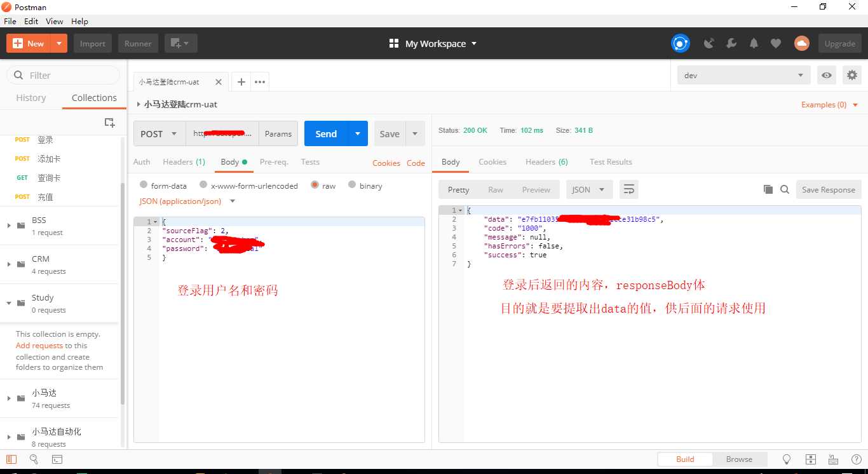
Task: Click the sync status icon
Action: pos(681,43)
